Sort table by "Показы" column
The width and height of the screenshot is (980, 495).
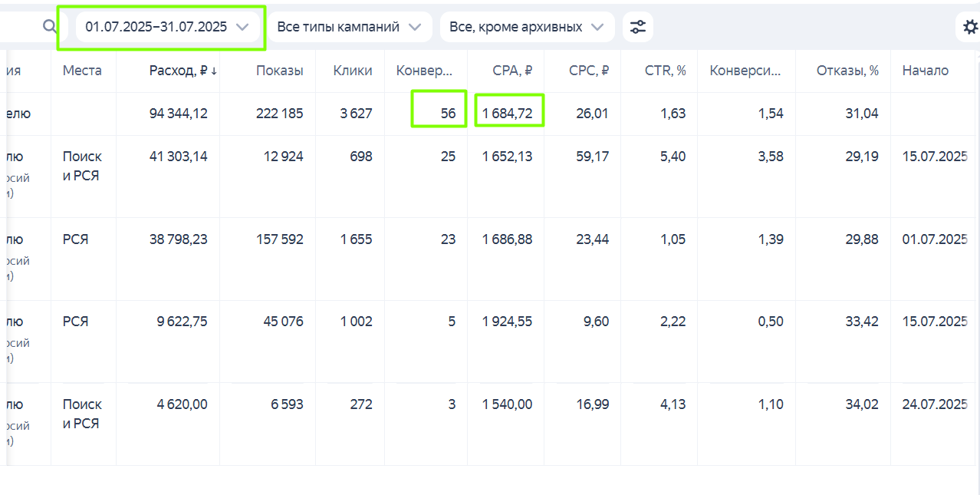coord(279,71)
